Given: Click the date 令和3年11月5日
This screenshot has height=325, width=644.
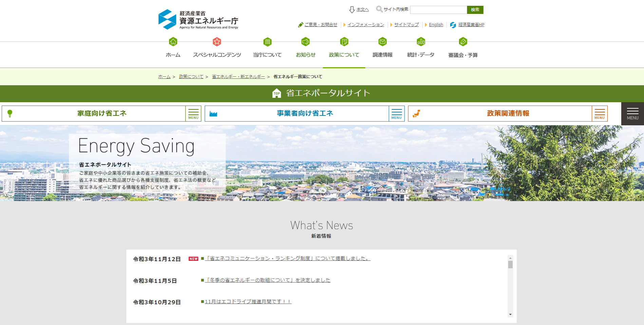Looking at the screenshot, I should point(155,281).
